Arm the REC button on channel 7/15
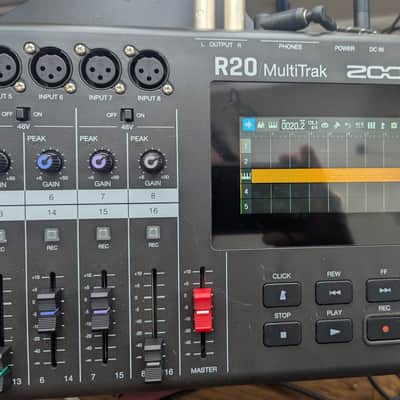Screen dimensions: 400x400 point(103,234)
